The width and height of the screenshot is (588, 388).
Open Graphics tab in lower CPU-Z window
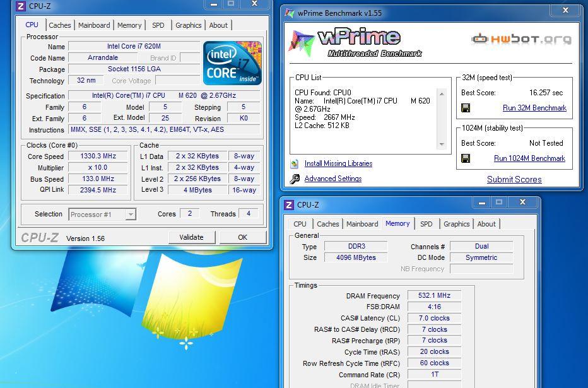[x=456, y=224]
